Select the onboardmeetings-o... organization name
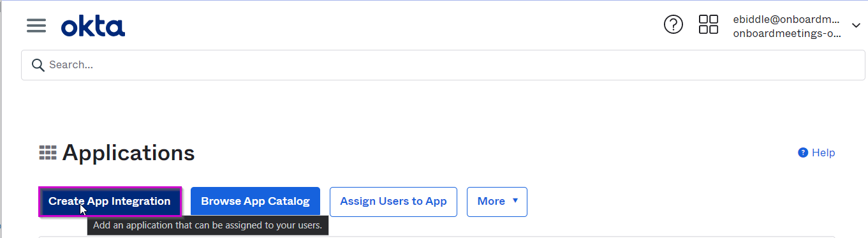868x238 pixels. click(787, 34)
